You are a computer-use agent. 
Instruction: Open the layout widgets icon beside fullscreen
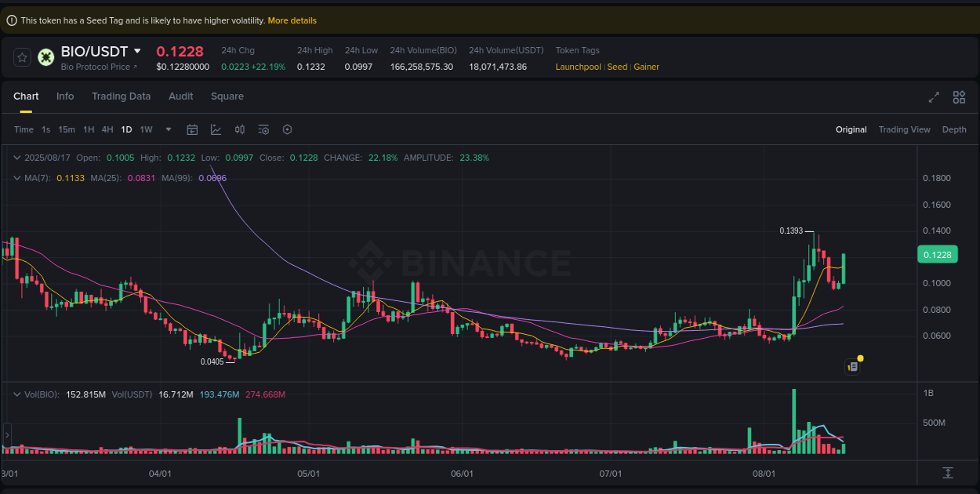pyautogui.click(x=959, y=96)
